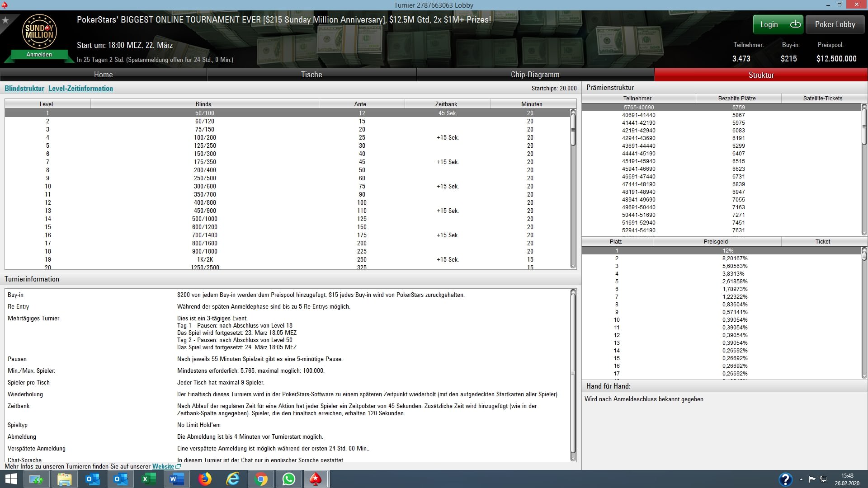The width and height of the screenshot is (868, 488).
Task: Click the Poker-Lobby button
Action: pyautogui.click(x=835, y=24)
